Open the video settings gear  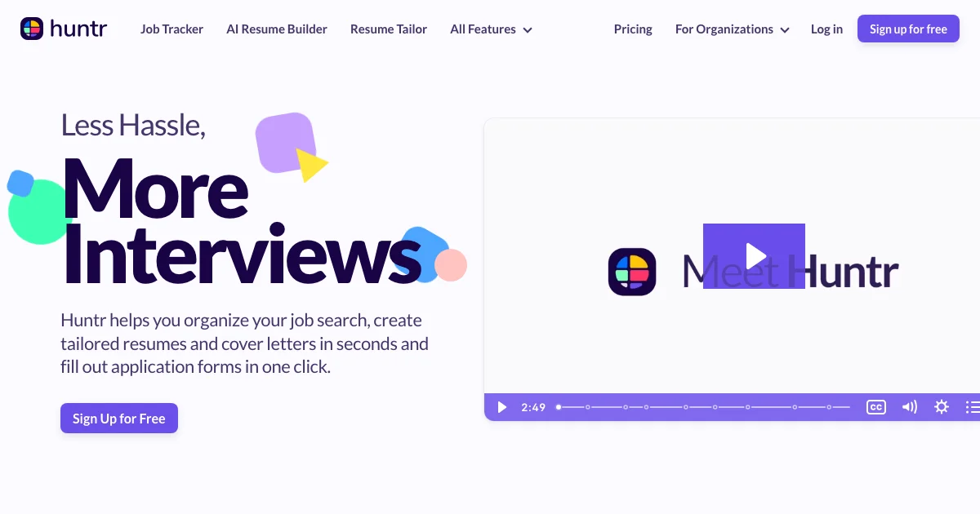[x=942, y=407]
